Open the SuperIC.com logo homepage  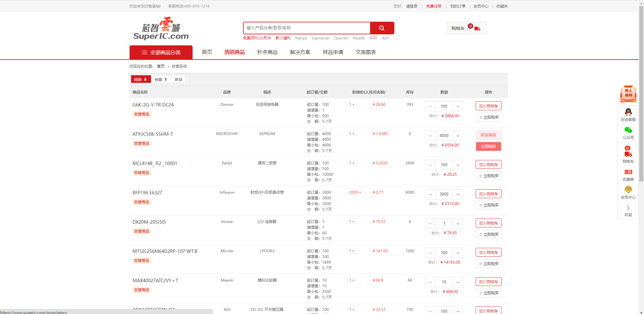[x=161, y=29]
